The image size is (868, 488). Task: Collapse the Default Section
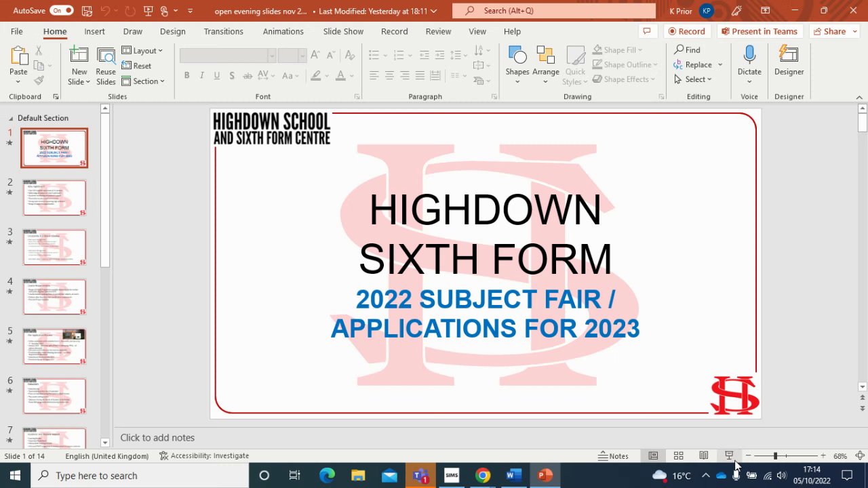(x=11, y=118)
